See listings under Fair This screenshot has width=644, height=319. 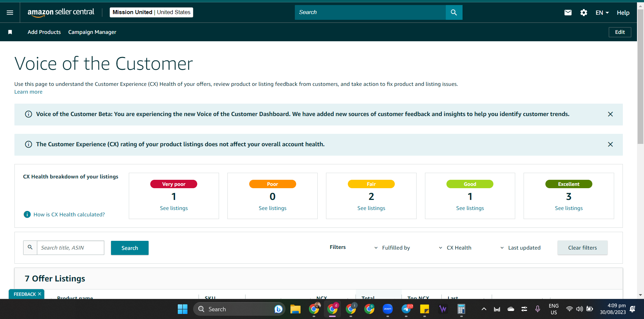point(371,208)
